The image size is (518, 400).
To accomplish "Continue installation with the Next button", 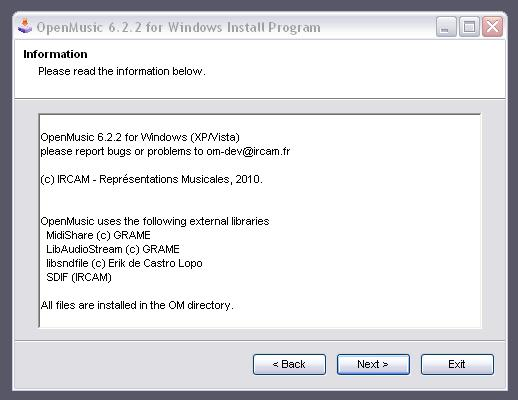I will tap(373, 364).
